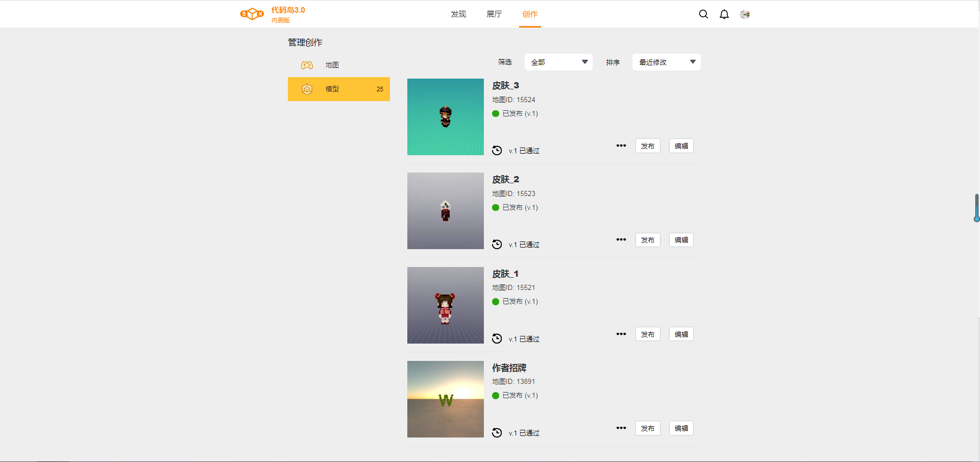Click v.1 已通过 text for 作者招牌

(x=524, y=433)
